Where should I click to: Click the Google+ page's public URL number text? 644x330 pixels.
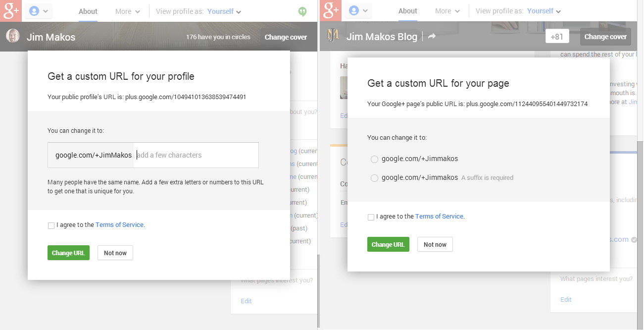coord(527,104)
